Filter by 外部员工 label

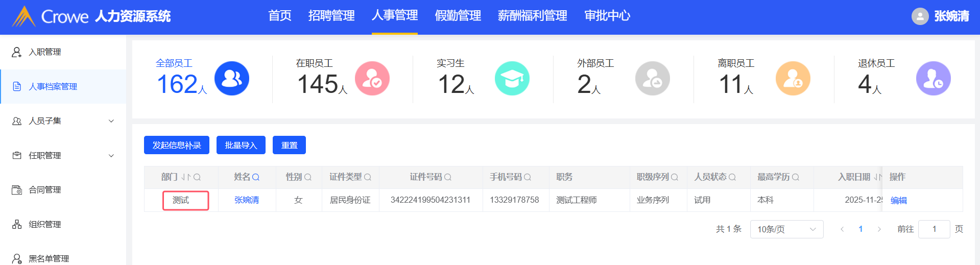[x=595, y=63]
